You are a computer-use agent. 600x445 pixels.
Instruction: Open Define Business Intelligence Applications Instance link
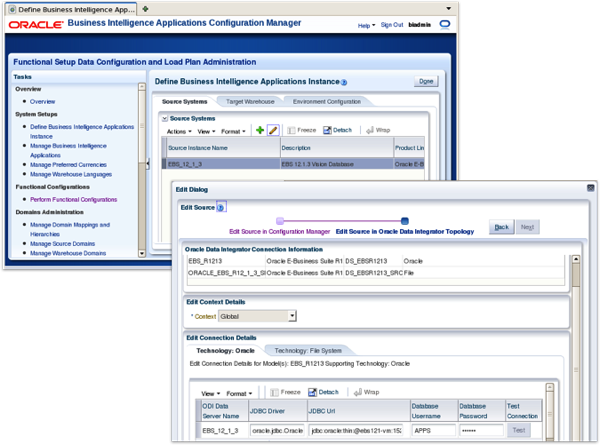click(82, 131)
